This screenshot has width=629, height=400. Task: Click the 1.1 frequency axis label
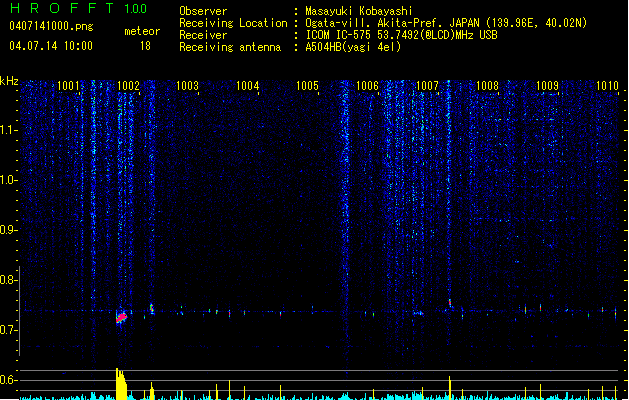[x=8, y=130]
